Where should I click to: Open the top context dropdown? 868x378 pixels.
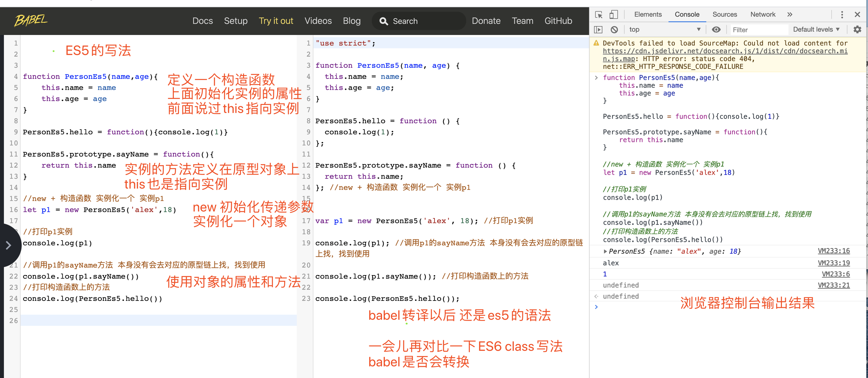[x=664, y=30]
